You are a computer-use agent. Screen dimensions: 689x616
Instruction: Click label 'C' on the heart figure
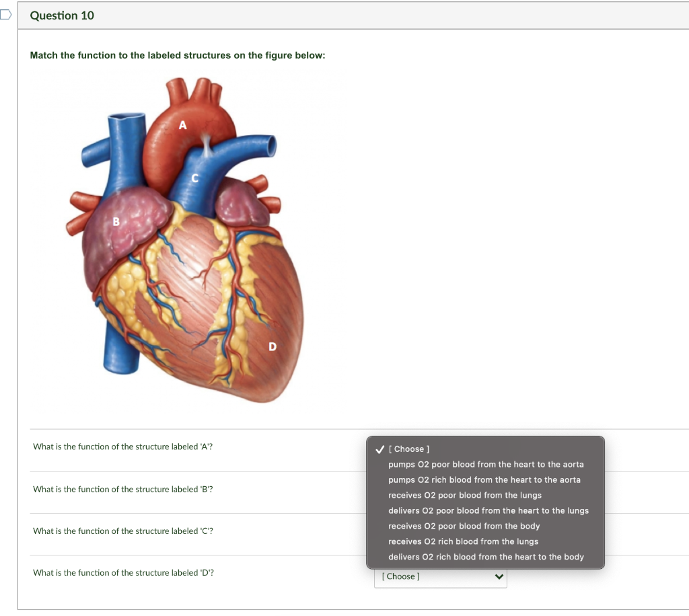click(x=195, y=178)
